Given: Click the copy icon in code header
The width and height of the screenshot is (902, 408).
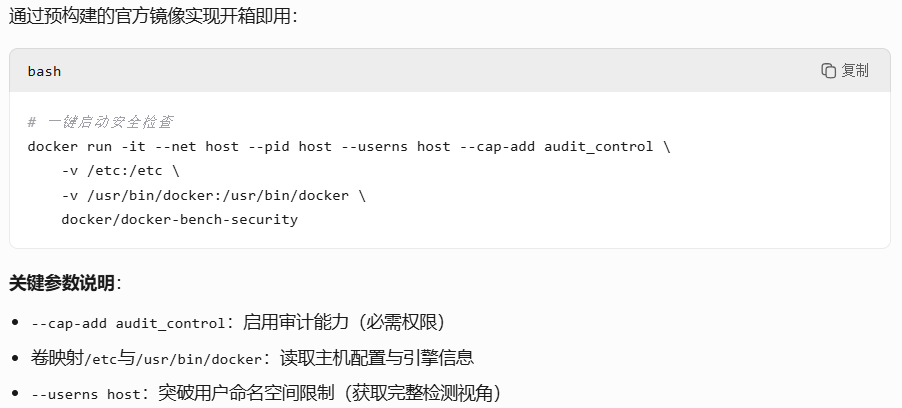Looking at the screenshot, I should click(x=828, y=71).
